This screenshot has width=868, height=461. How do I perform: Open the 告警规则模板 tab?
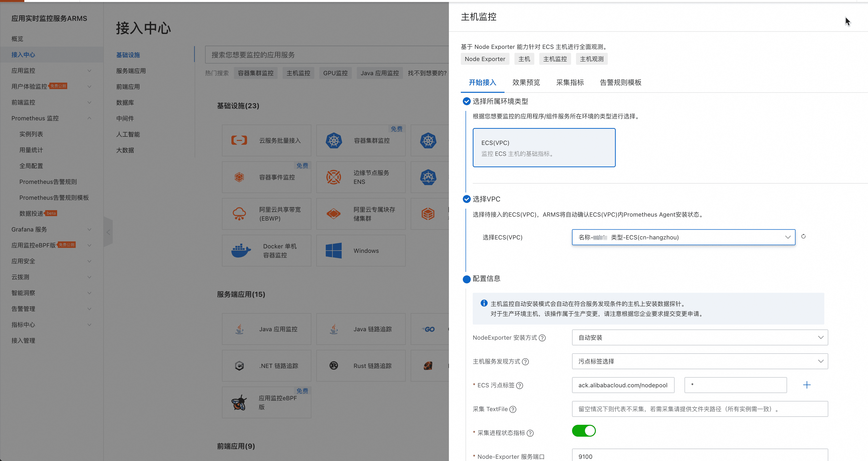point(620,83)
